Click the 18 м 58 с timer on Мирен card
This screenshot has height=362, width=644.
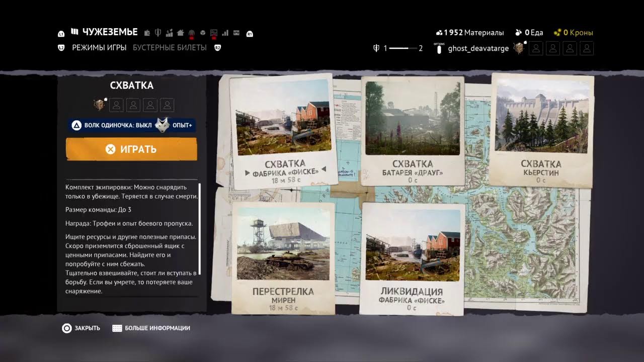click(x=283, y=308)
